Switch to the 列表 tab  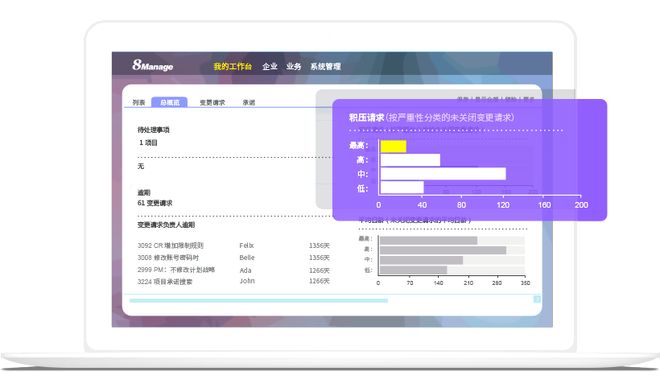point(138,102)
